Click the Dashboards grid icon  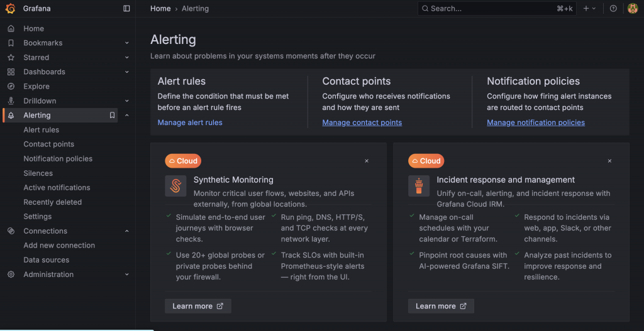[11, 72]
